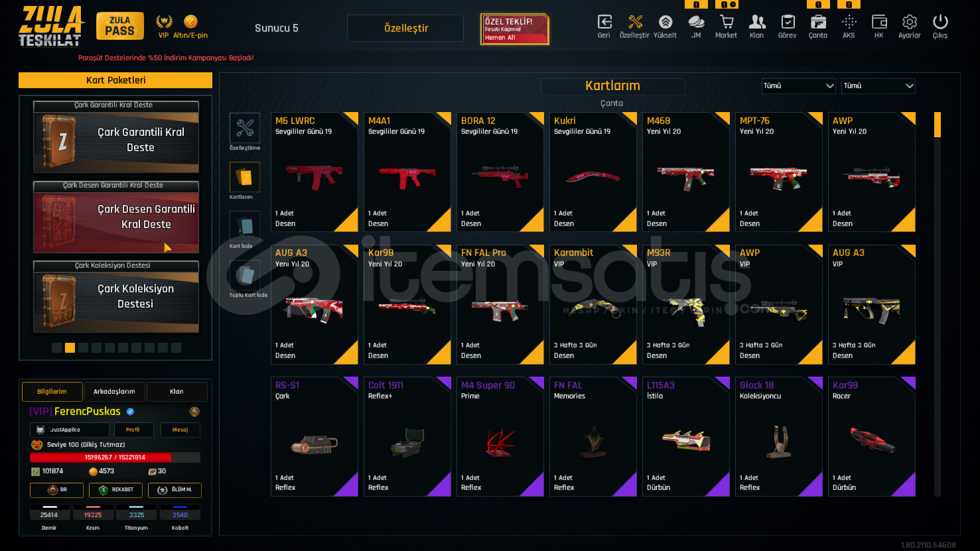The height and width of the screenshot is (551, 980).
Task: Select the second card pack page indicator
Action: tap(70, 347)
